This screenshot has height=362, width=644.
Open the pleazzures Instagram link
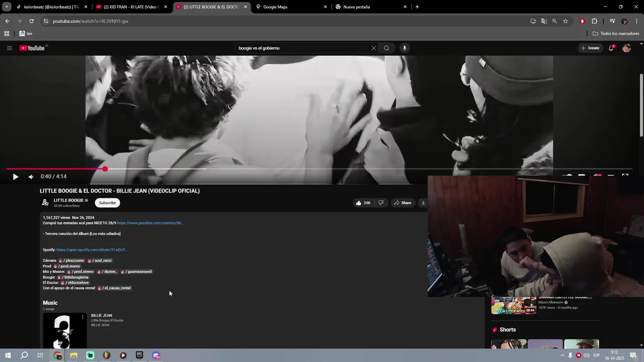click(72, 260)
